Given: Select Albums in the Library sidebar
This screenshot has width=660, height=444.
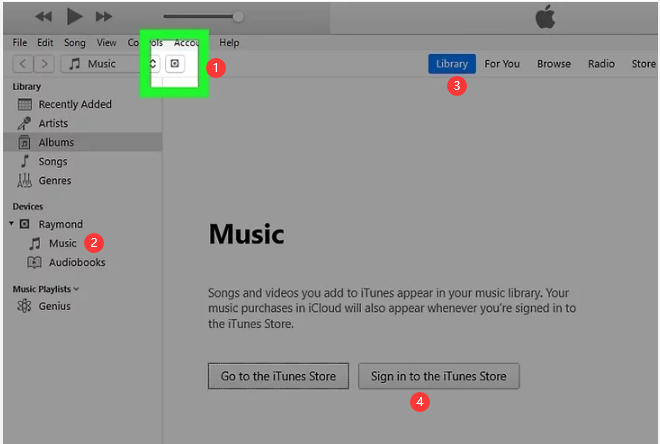Looking at the screenshot, I should [x=82, y=142].
